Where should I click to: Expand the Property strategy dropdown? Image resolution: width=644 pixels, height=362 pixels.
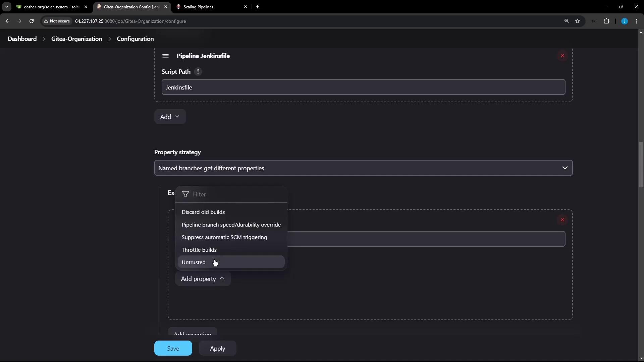(363, 168)
